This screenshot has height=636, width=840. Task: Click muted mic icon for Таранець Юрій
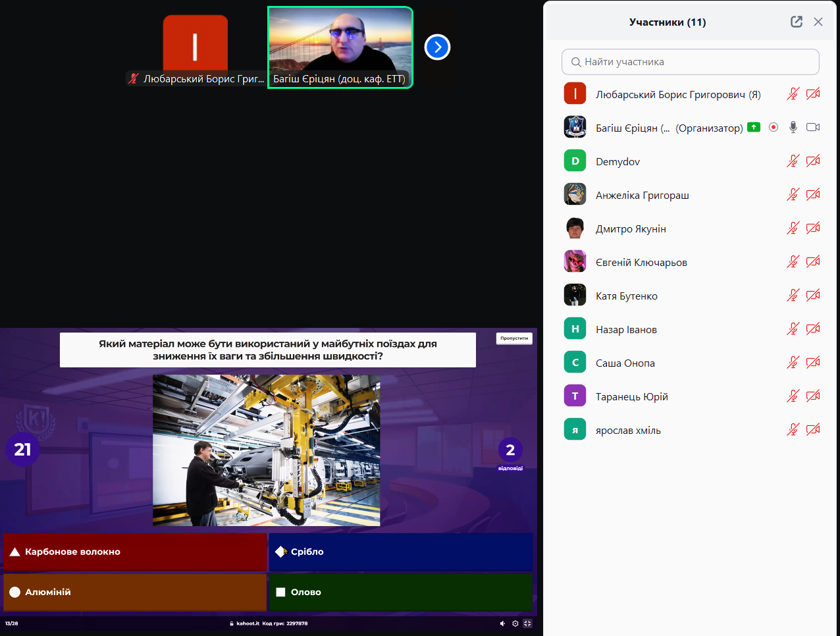coord(793,396)
